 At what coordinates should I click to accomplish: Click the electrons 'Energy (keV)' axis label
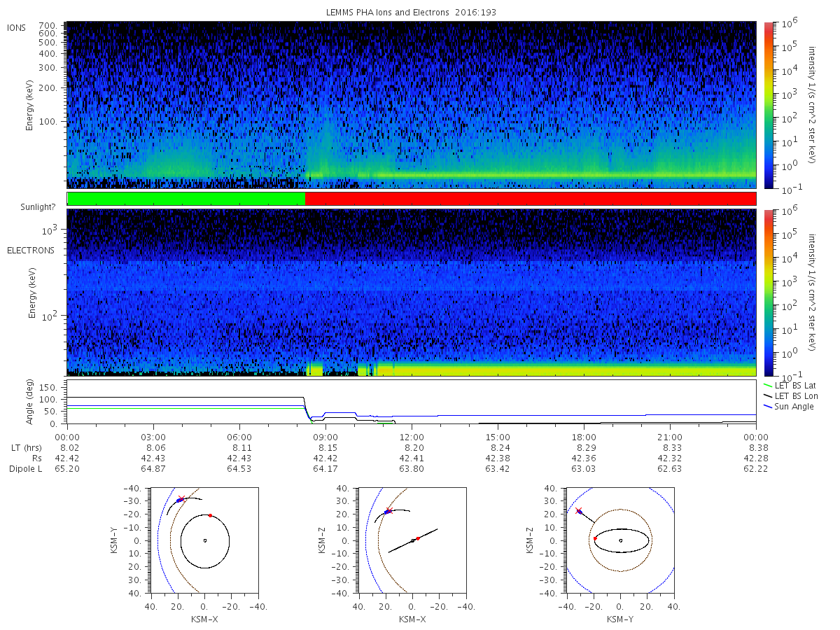(x=33, y=293)
